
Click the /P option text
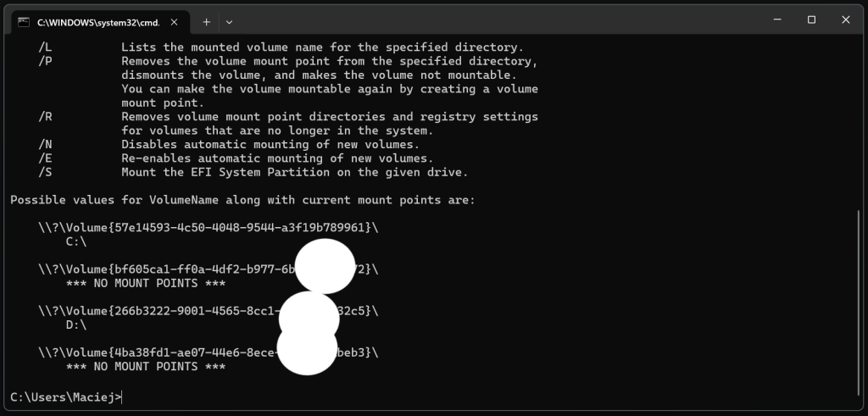(x=45, y=61)
